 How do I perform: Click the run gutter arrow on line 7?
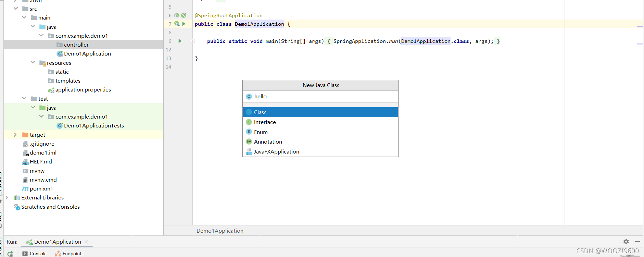[184, 24]
